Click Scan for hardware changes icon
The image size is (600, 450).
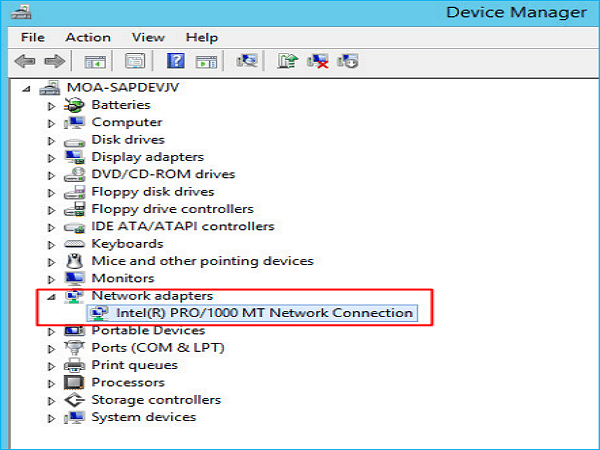[245, 61]
